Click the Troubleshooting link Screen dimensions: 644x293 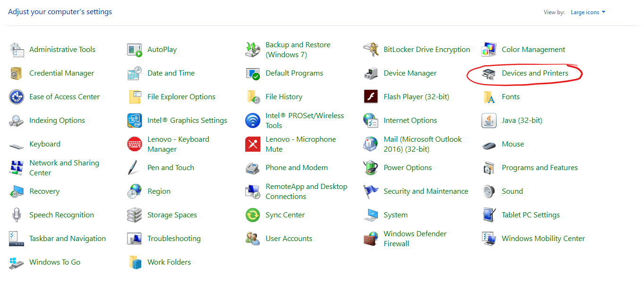(x=174, y=239)
